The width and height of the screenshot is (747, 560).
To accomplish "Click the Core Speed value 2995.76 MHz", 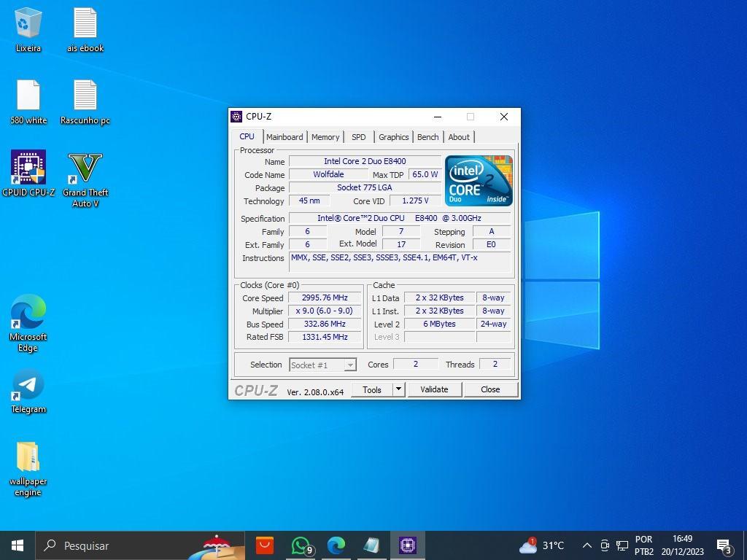I will pyautogui.click(x=325, y=297).
